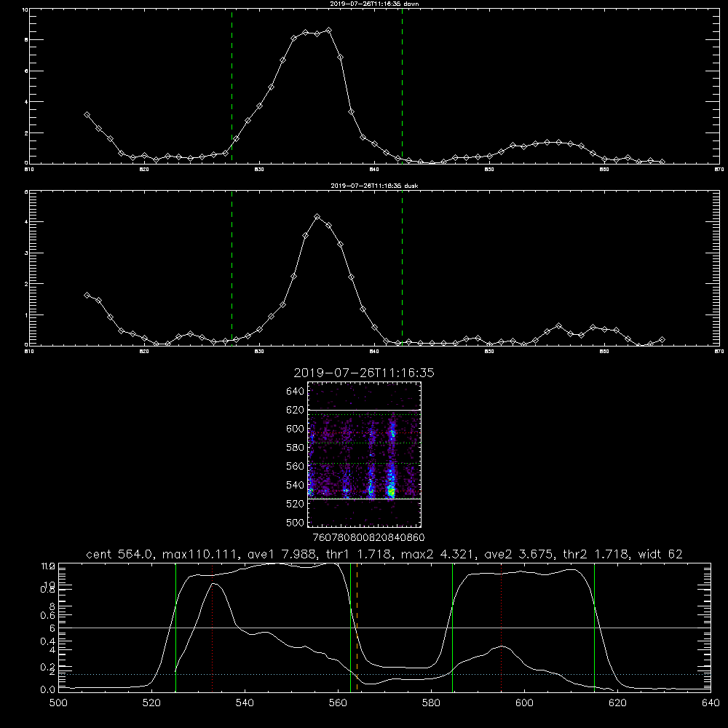Select the red dotted line near 533 in bottom plot
Viewport: 728px width, 728px height.
212,628
